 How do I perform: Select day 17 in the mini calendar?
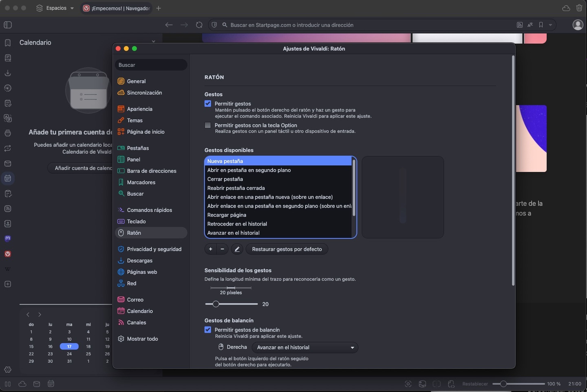click(x=69, y=347)
